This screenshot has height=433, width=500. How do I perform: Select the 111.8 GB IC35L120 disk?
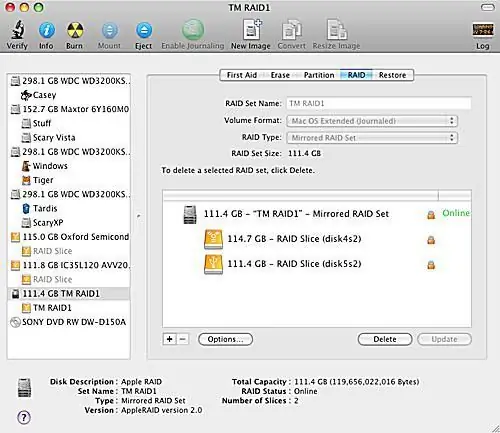click(x=70, y=265)
